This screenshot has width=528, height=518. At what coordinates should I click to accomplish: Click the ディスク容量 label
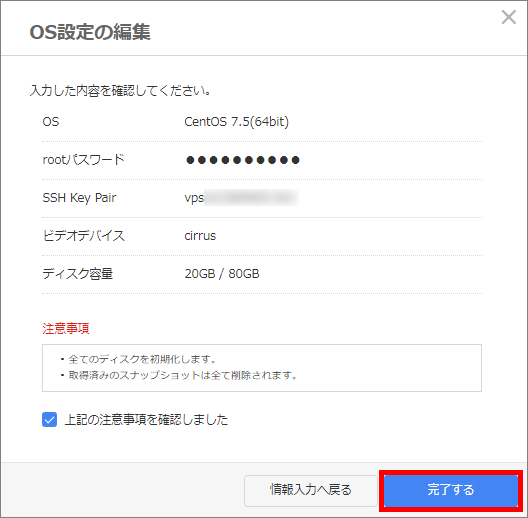pos(77,274)
